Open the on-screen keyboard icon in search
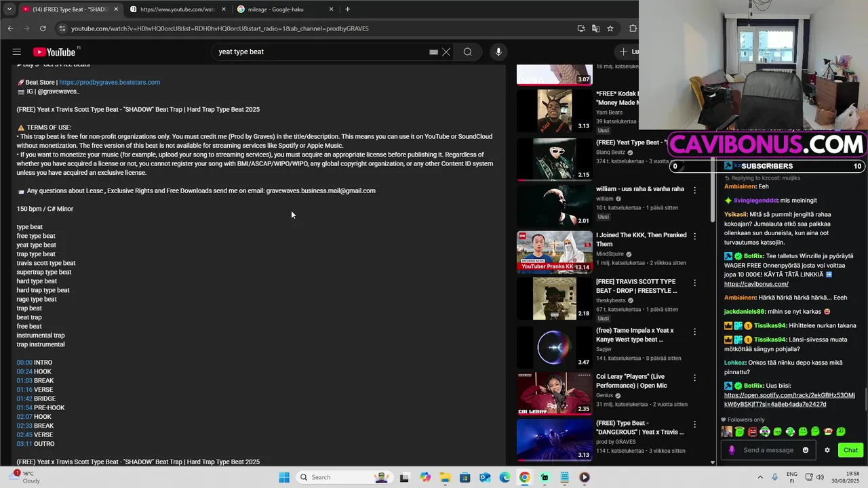 tap(434, 52)
